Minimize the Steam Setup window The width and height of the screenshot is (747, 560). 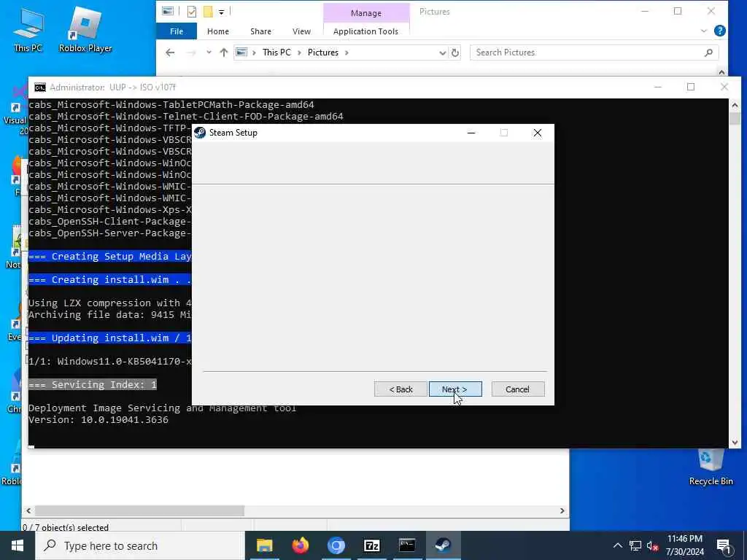[x=471, y=133]
